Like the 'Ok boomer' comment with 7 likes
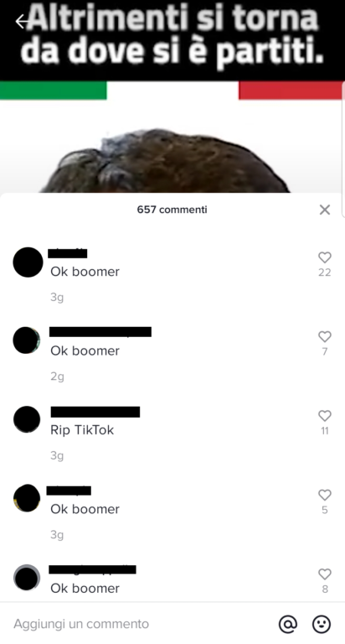 (x=325, y=337)
